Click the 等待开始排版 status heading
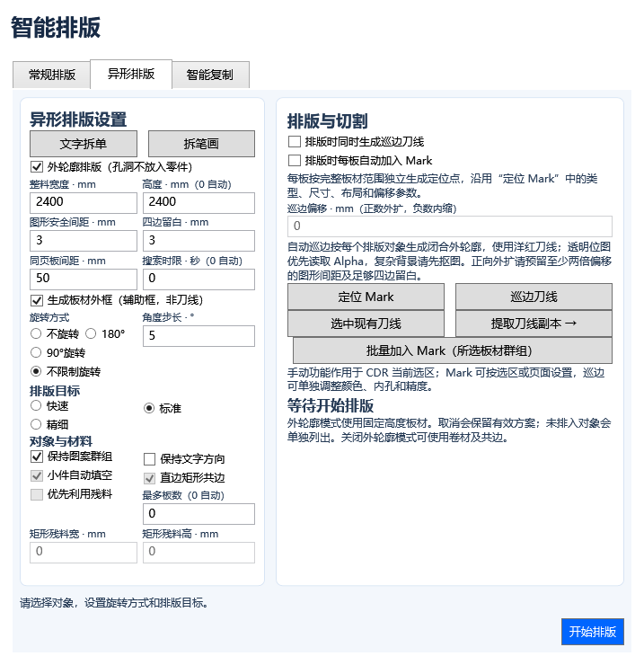Screen dimensions: 644x665 click(x=331, y=405)
